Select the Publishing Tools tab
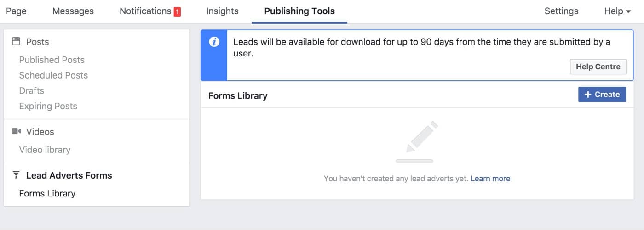 click(299, 11)
